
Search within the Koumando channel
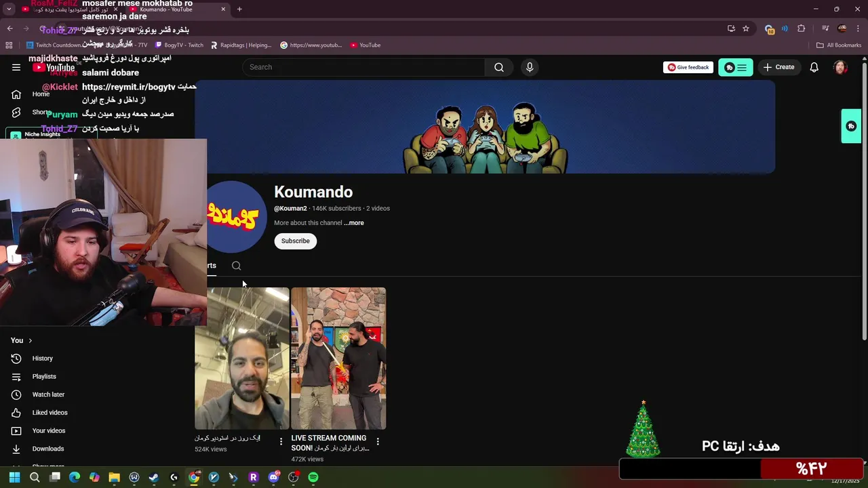pos(236,266)
